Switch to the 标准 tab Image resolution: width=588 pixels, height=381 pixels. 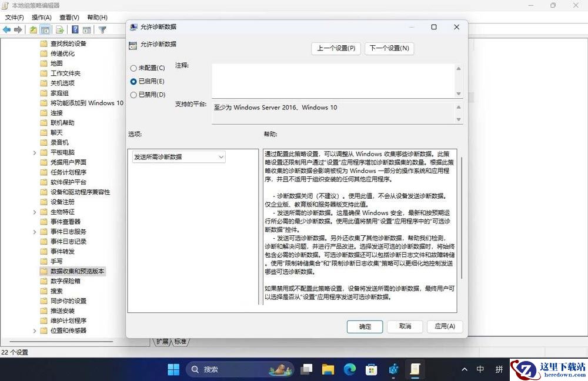coord(181,342)
